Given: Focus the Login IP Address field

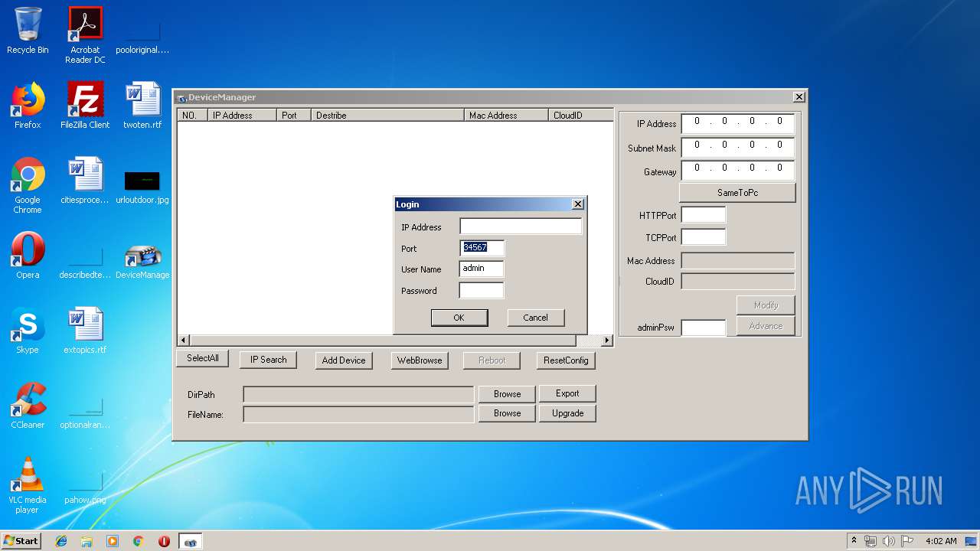Looking at the screenshot, I should 521,227.
